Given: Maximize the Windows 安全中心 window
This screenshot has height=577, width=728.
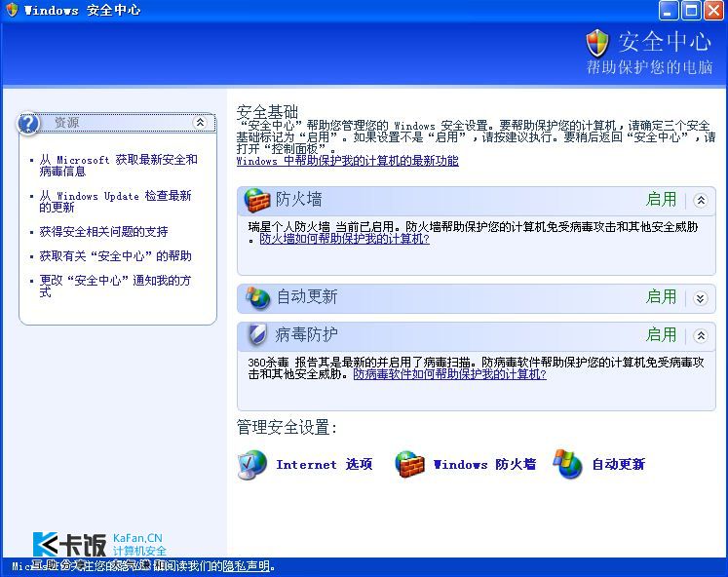Looking at the screenshot, I should click(691, 10).
